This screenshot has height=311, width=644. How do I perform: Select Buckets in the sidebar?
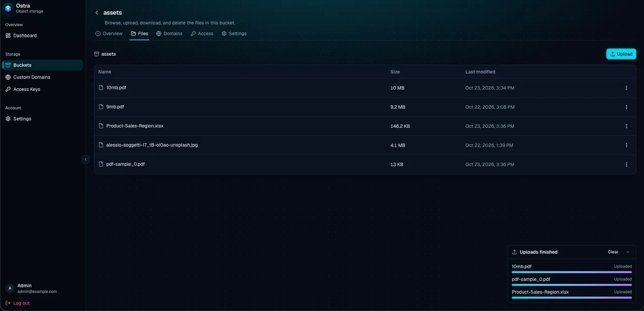[x=42, y=65]
